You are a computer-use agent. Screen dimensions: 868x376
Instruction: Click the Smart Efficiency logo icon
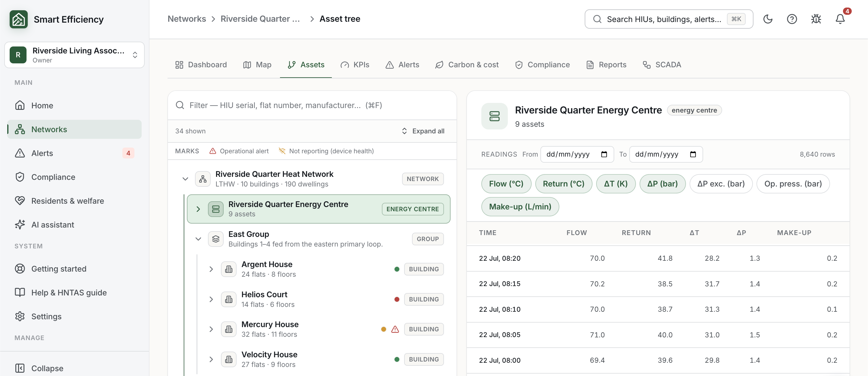(x=18, y=19)
